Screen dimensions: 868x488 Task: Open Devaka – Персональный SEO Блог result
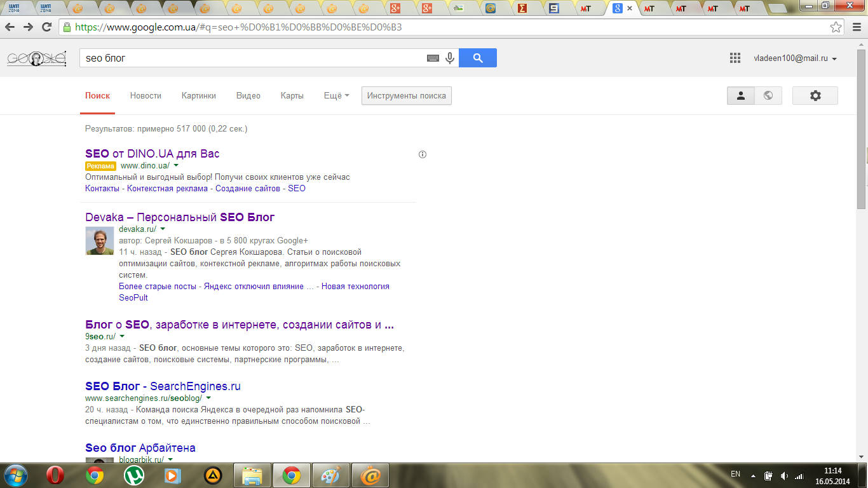(x=180, y=217)
